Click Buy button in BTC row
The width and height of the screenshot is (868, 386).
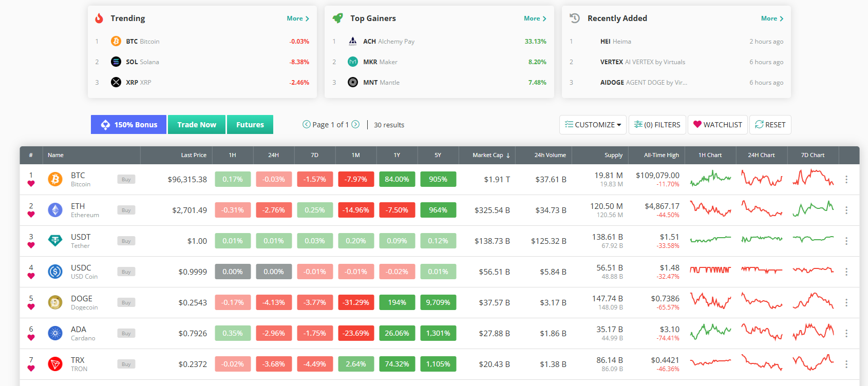(126, 179)
